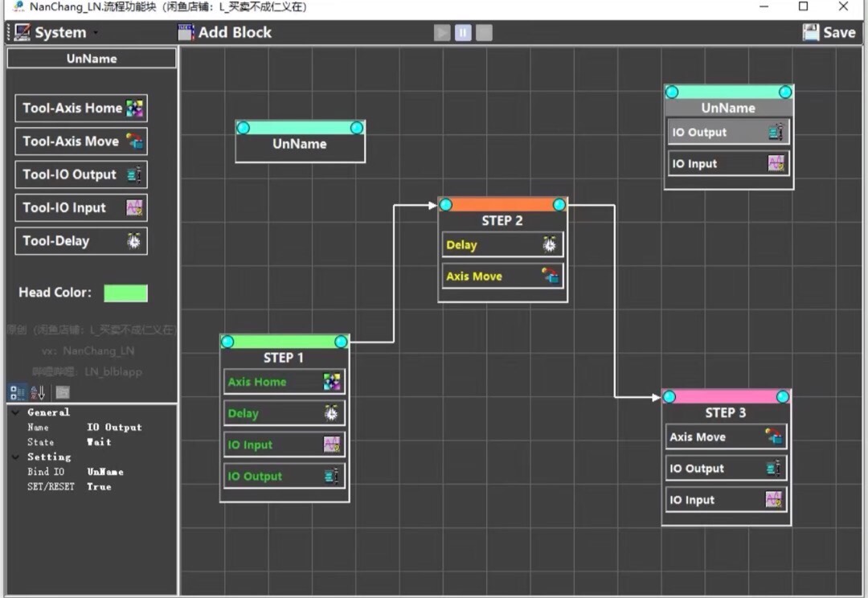Viewport: 868px width, 598px height.
Task: Switch property grid to categorized view
Action: tap(17, 392)
